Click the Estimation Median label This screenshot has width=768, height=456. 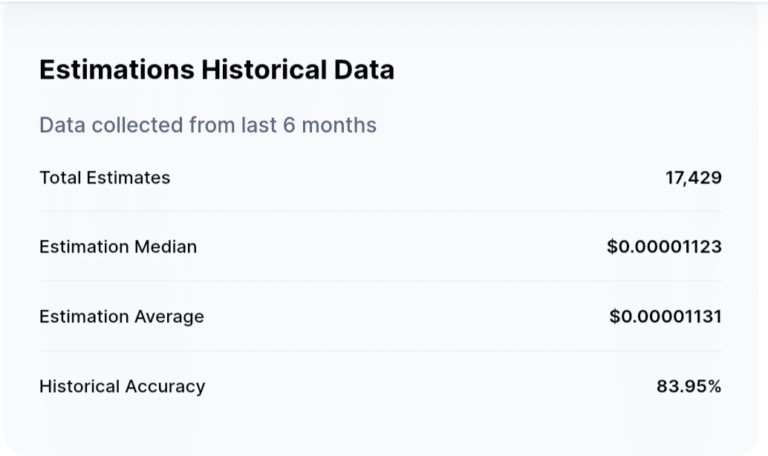[118, 246]
